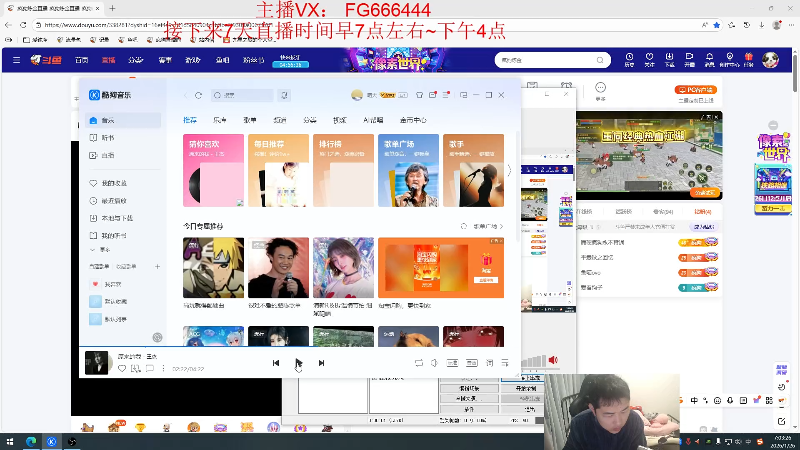Refresh today's recommended playlists

[464, 226]
